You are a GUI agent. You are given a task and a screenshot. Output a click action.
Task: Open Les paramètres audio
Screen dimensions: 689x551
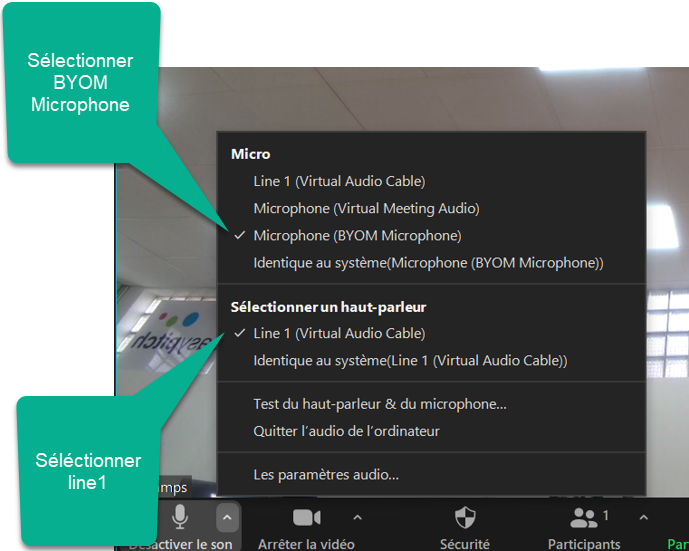point(326,475)
